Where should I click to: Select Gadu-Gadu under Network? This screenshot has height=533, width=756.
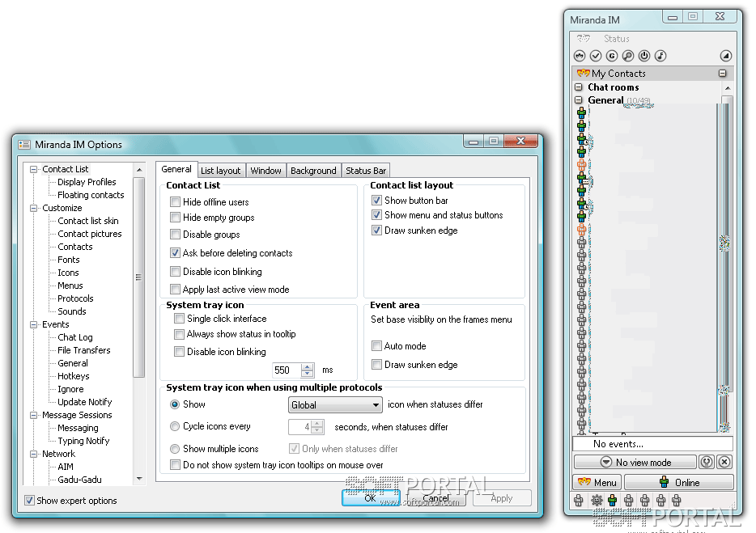pos(79,480)
